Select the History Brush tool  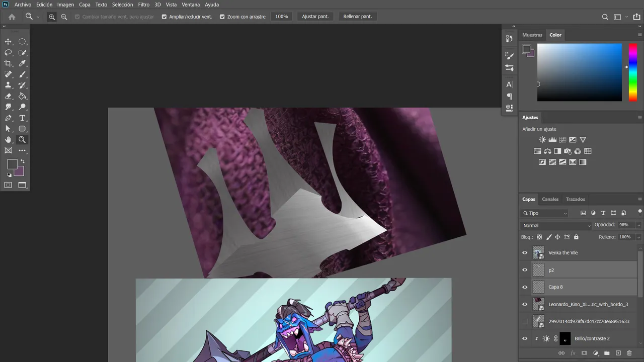22,85
